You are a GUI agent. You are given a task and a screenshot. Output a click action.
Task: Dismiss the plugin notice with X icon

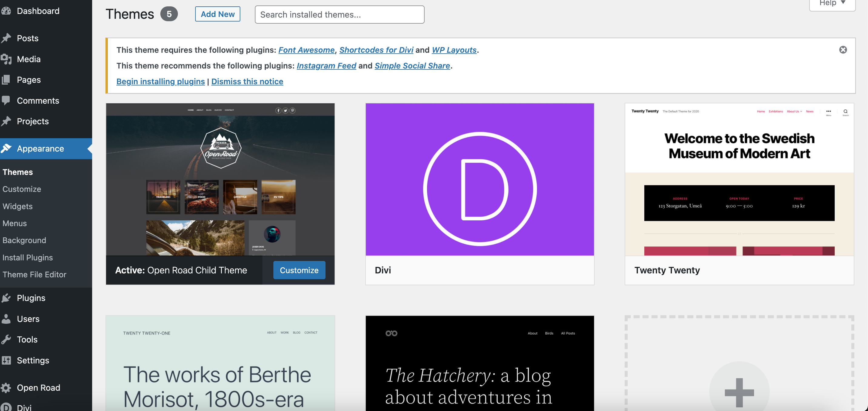click(x=843, y=50)
